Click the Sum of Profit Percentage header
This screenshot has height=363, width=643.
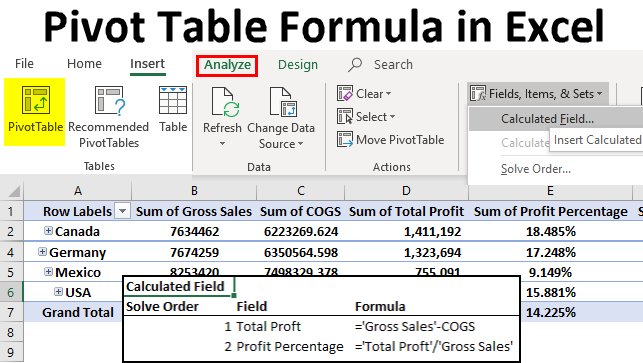tap(550, 211)
